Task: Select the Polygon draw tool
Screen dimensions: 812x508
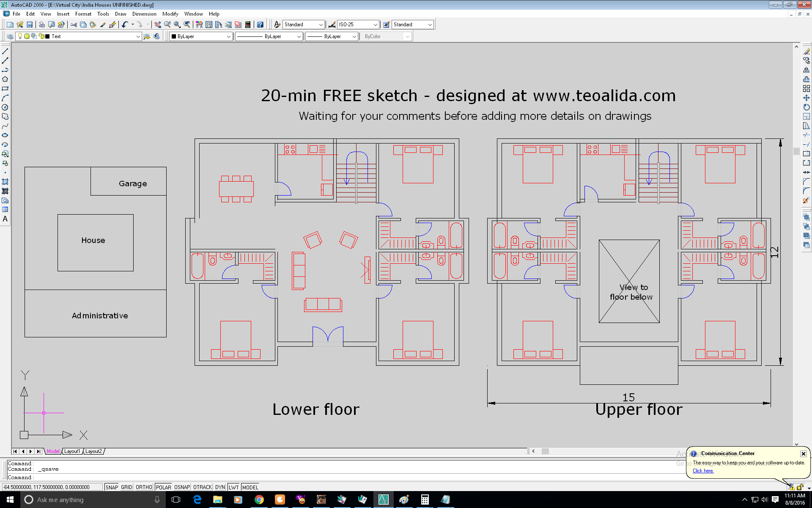Action: [5, 79]
